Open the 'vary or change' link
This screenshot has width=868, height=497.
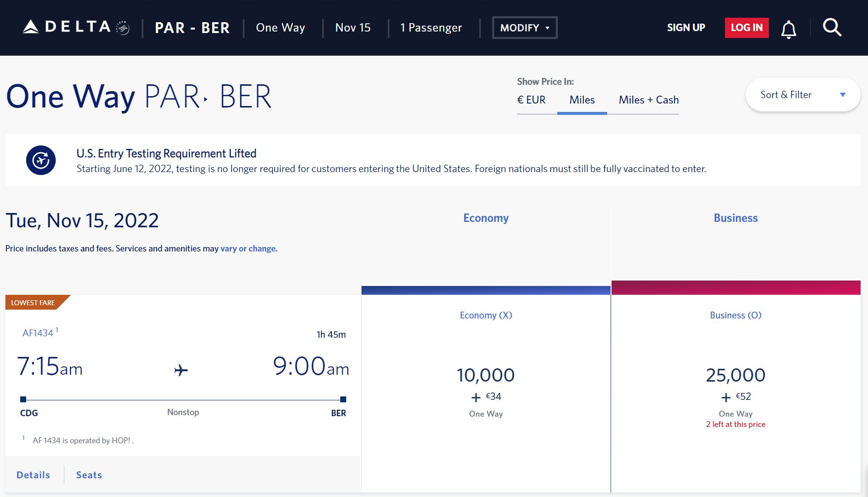coord(249,248)
